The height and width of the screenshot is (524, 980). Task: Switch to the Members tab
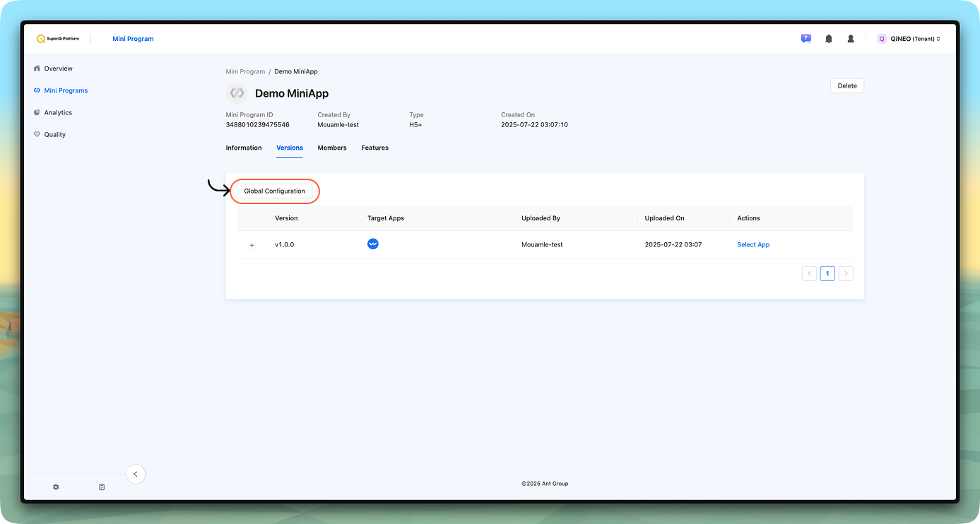[x=332, y=148]
